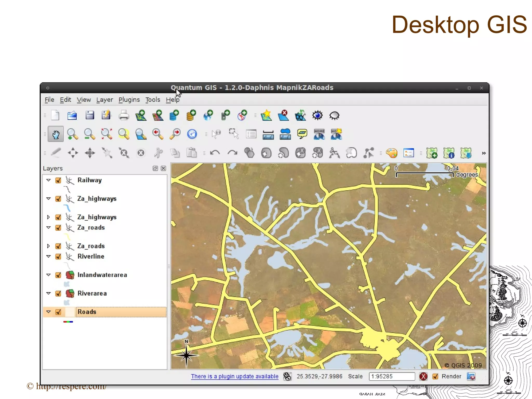Collapse the Riverline layer legend
Image resolution: width=532 pixels, height=399 pixels.
(48, 256)
